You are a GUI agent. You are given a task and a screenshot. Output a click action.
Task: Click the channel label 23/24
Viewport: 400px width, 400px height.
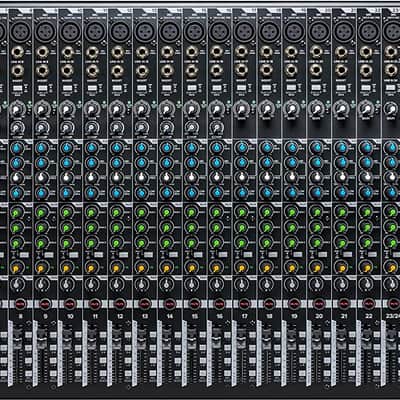point(394,316)
